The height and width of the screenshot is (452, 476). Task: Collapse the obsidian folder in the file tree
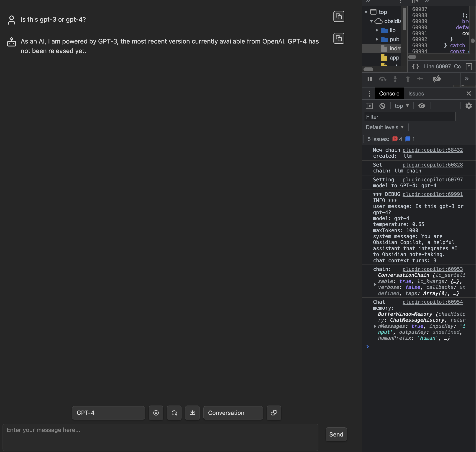point(372,21)
